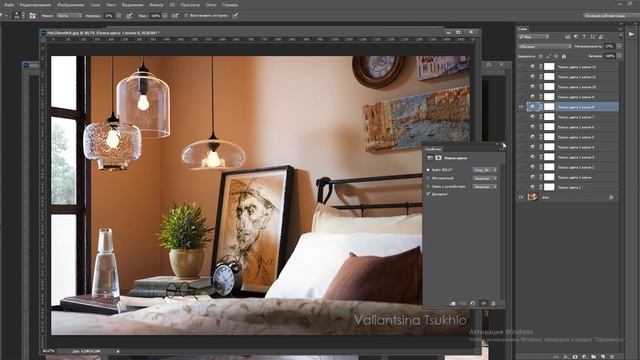Show layer Поиск цвета 1 копия 2

click(520, 167)
